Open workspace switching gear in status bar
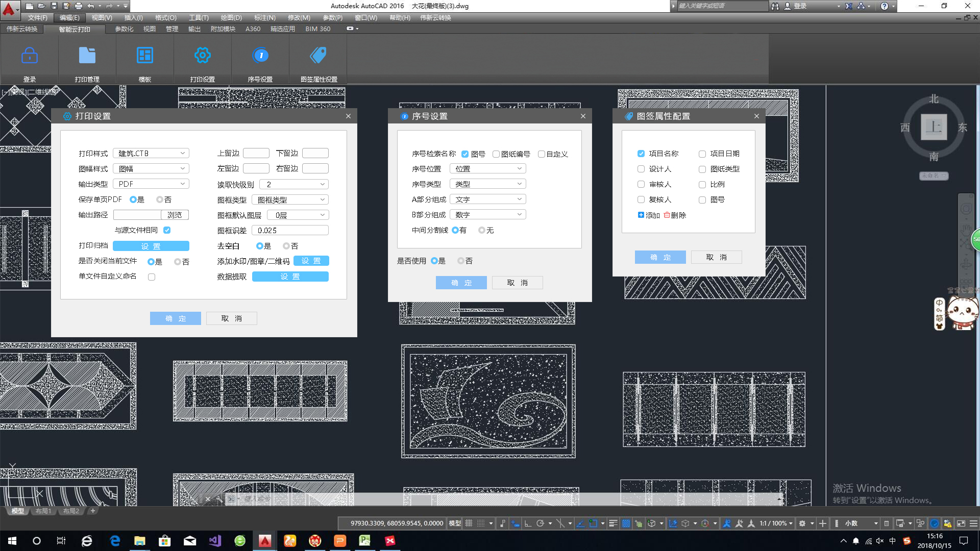This screenshot has width=980, height=551. click(x=802, y=523)
